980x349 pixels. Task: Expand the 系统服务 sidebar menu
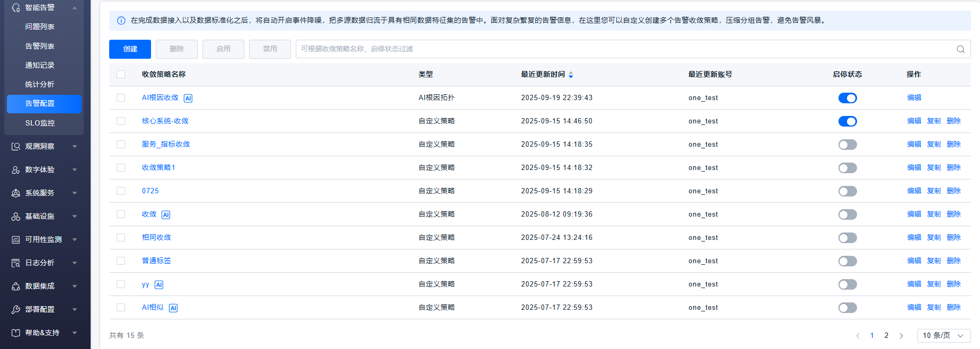[74, 193]
